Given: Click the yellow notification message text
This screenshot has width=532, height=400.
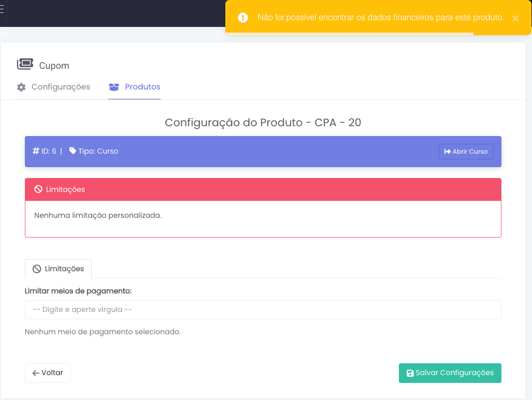Looking at the screenshot, I should tap(380, 18).
